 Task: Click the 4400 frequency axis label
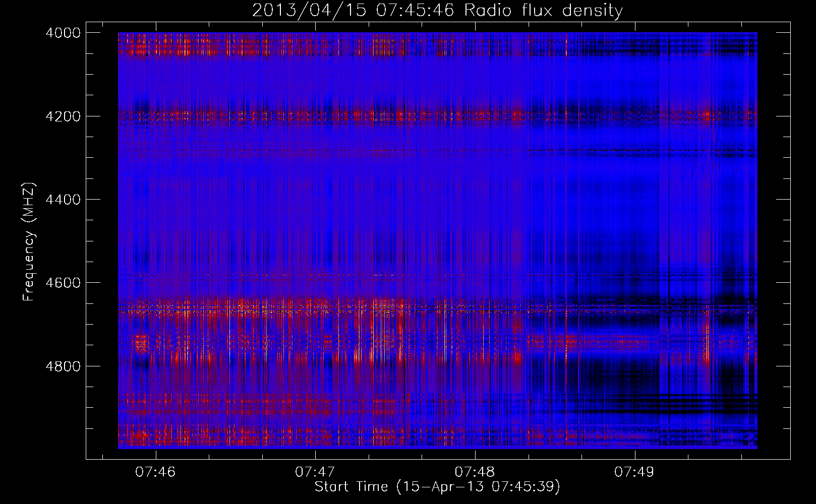[x=63, y=200]
